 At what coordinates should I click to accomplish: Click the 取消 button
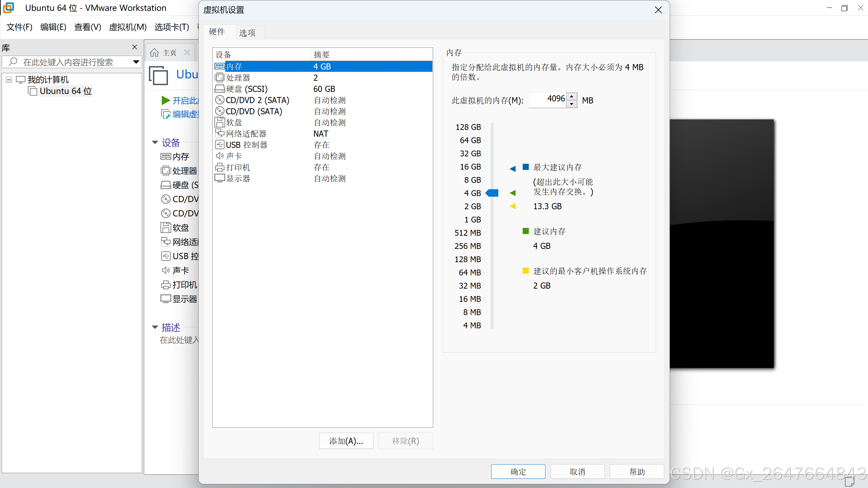click(577, 471)
